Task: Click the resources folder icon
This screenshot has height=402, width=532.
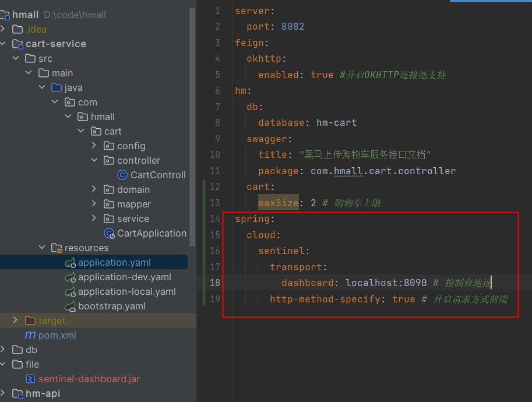Action: (57, 248)
